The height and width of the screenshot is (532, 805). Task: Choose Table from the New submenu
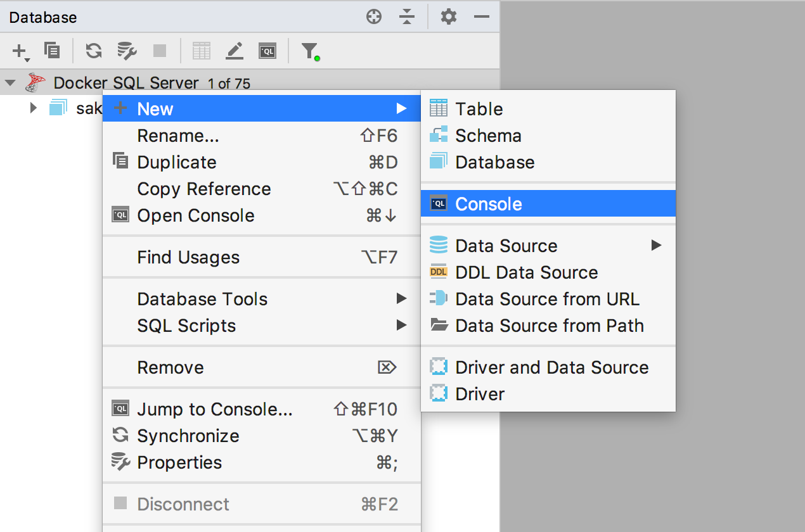[x=479, y=109]
